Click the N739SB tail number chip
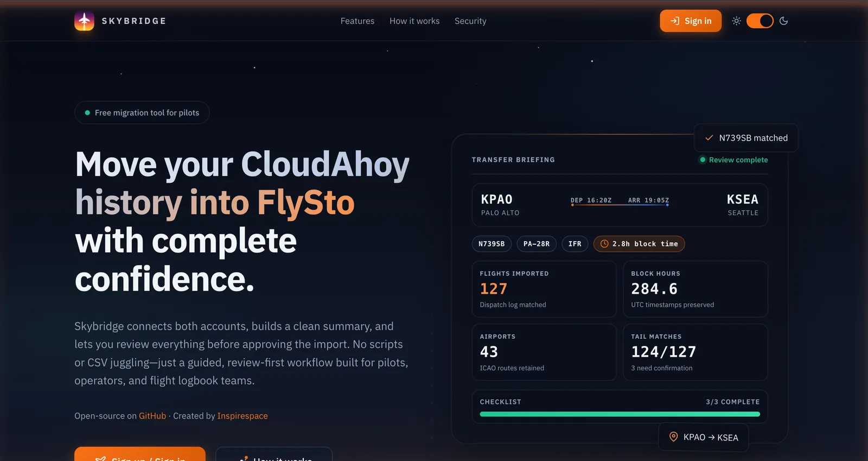The height and width of the screenshot is (461, 868). coord(492,244)
